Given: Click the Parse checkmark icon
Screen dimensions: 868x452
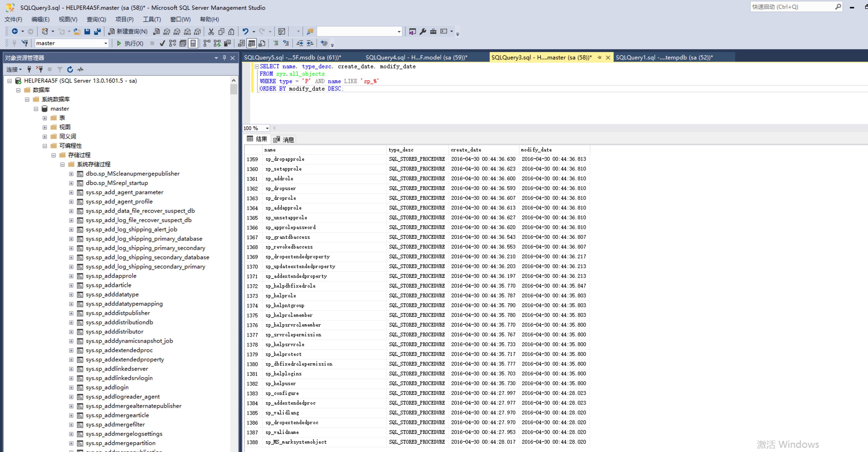Looking at the screenshot, I should pos(162,43).
